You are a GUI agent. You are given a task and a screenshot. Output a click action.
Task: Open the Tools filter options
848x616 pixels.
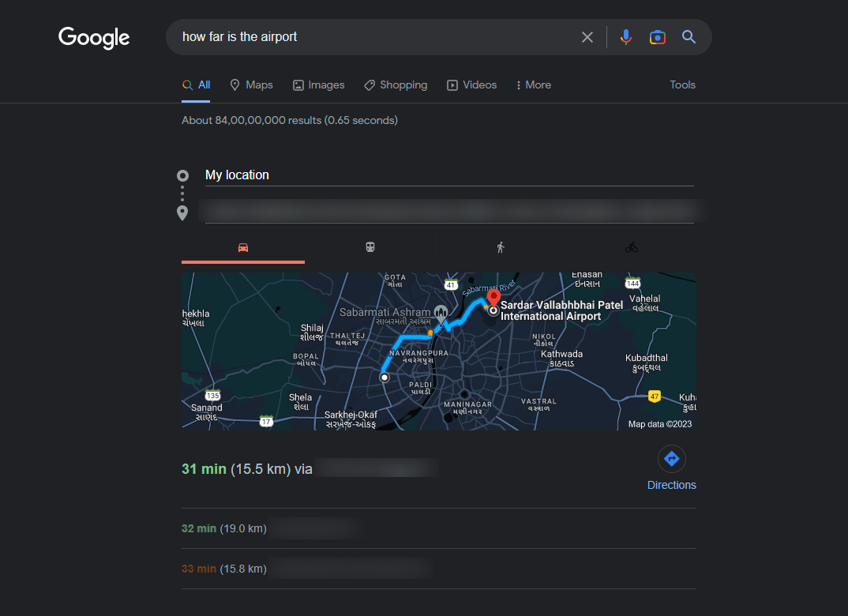point(682,85)
